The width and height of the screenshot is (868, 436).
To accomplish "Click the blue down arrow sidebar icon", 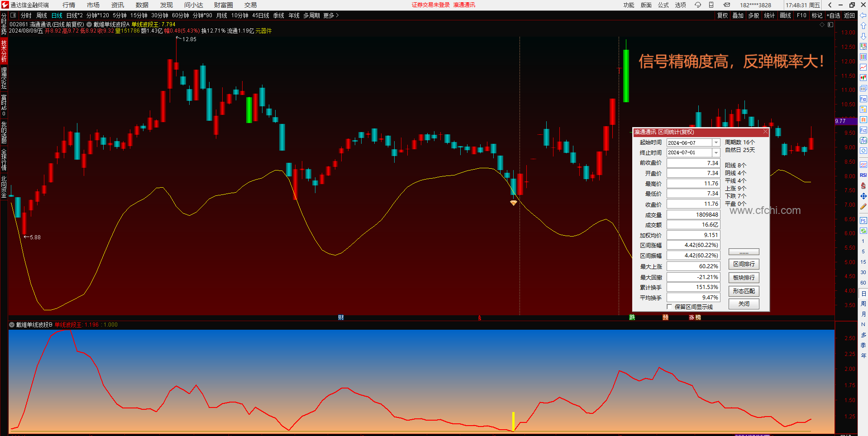I will point(863,36).
